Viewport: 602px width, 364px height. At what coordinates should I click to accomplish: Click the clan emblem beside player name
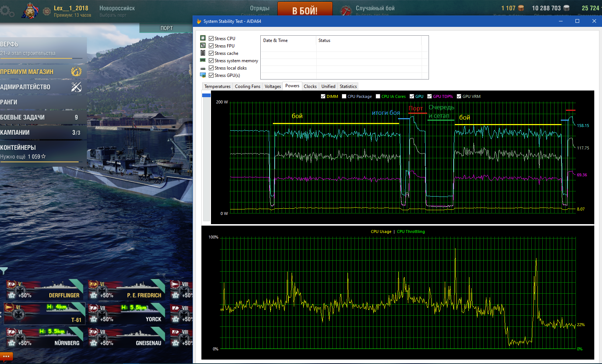click(30, 10)
